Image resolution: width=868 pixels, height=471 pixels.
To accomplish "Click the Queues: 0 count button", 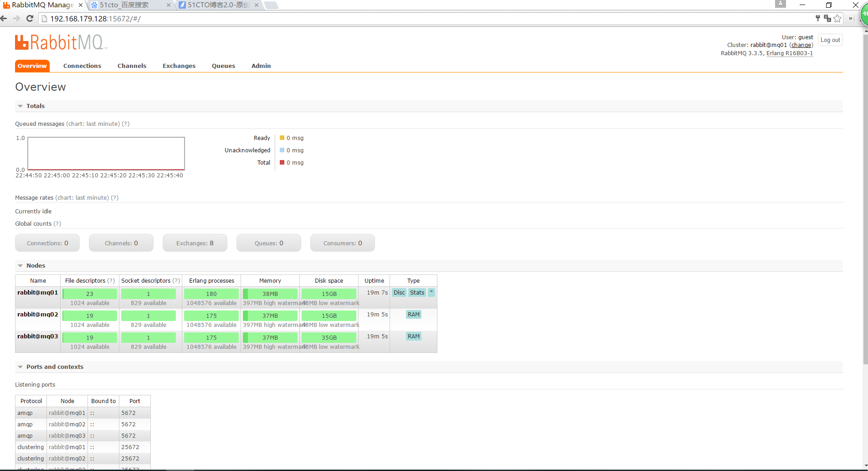I will [x=269, y=243].
